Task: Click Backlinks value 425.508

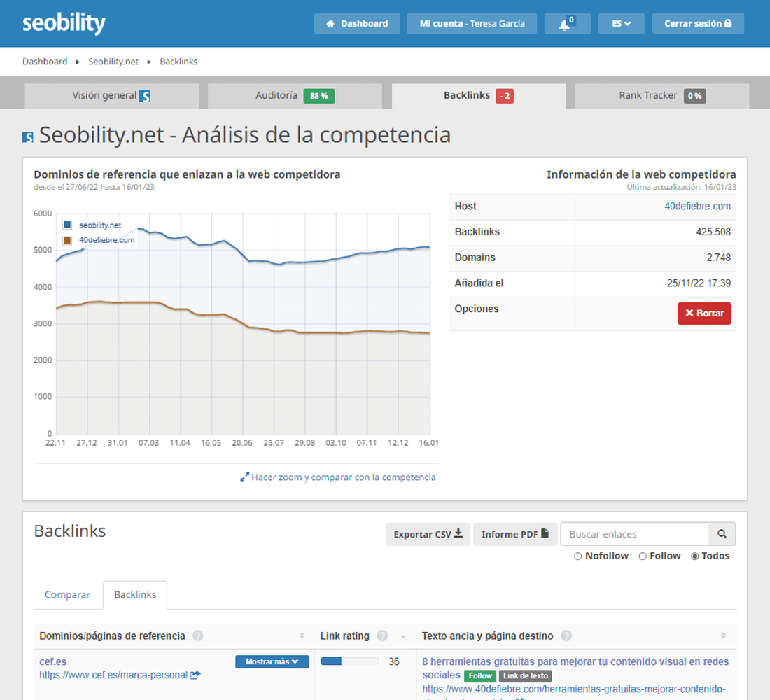Action: (713, 232)
